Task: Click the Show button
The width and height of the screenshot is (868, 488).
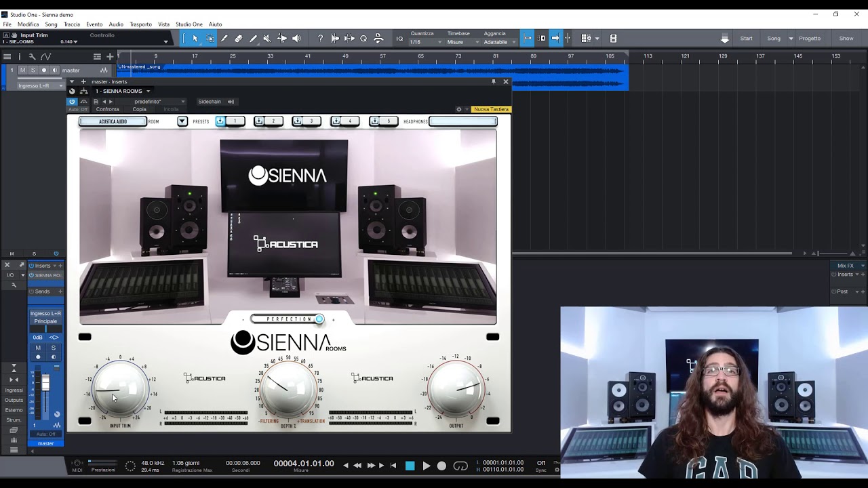Action: pos(846,39)
